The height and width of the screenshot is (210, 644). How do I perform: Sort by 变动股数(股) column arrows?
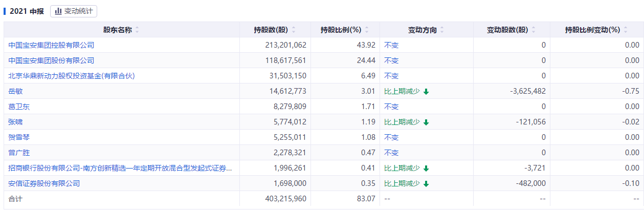[x=534, y=30]
